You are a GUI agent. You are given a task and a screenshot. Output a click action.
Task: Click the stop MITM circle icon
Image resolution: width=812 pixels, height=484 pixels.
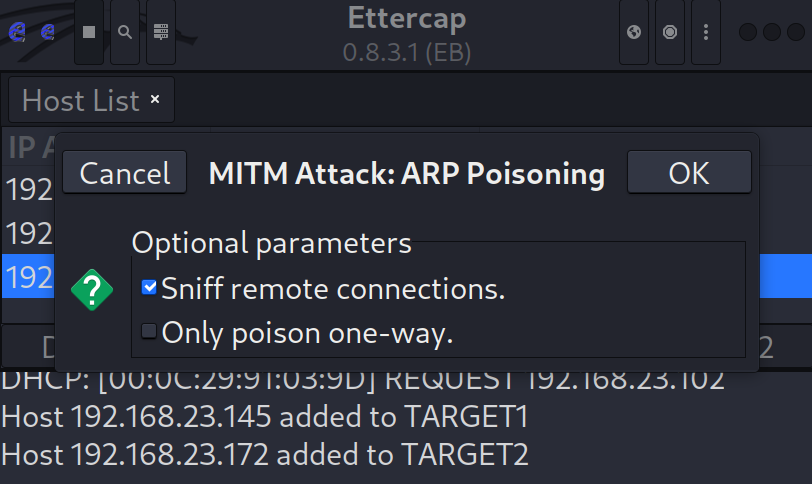pos(670,32)
